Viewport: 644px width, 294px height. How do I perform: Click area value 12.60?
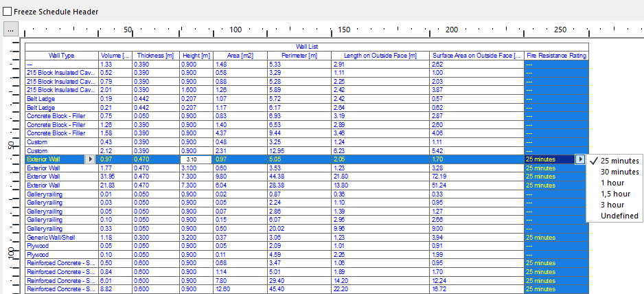pyautogui.click(x=222, y=289)
